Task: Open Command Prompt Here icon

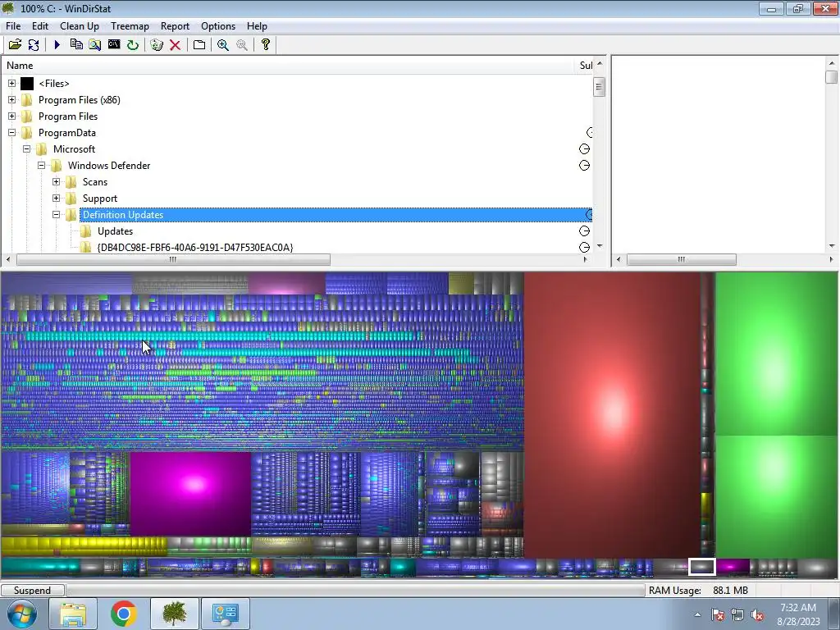Action: [x=113, y=44]
